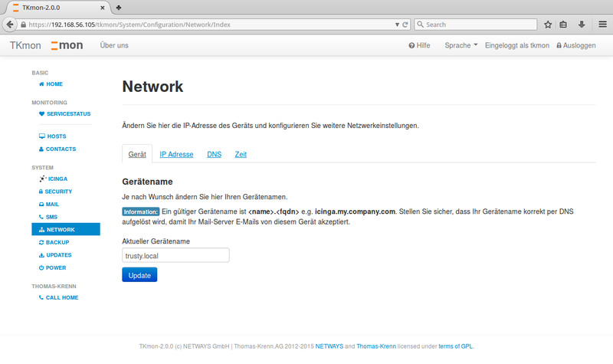Click the Aktueller Gerätename input field

[175, 255]
